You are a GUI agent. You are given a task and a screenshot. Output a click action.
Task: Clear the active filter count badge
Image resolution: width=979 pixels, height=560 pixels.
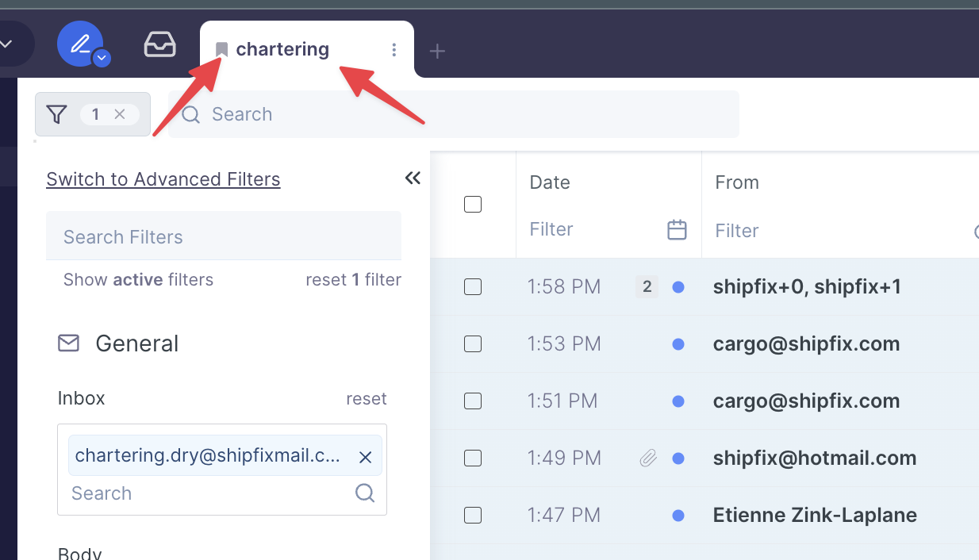120,114
